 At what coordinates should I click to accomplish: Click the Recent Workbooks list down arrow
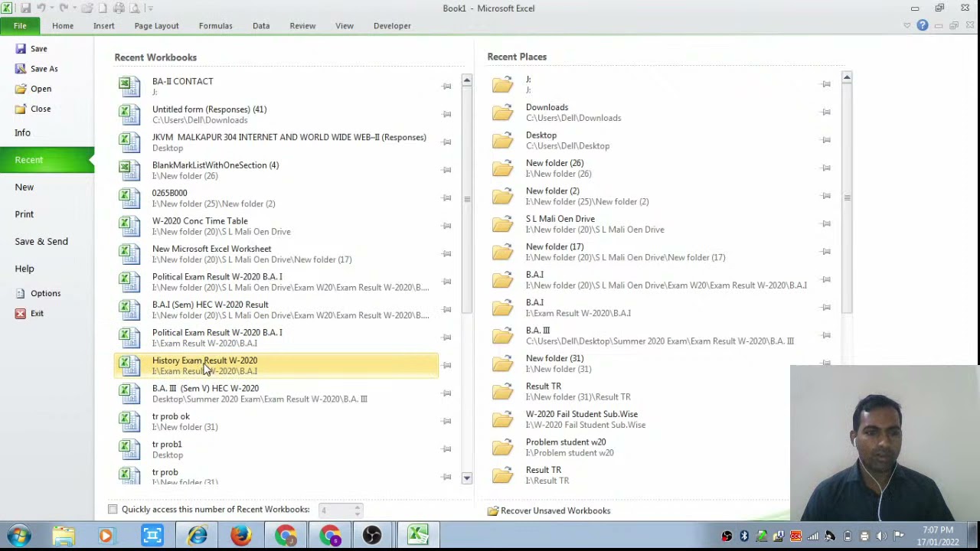coord(466,478)
